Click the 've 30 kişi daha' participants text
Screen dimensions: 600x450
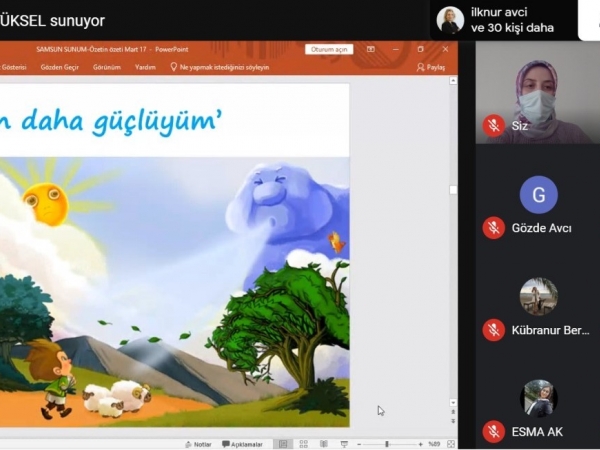coord(512,28)
